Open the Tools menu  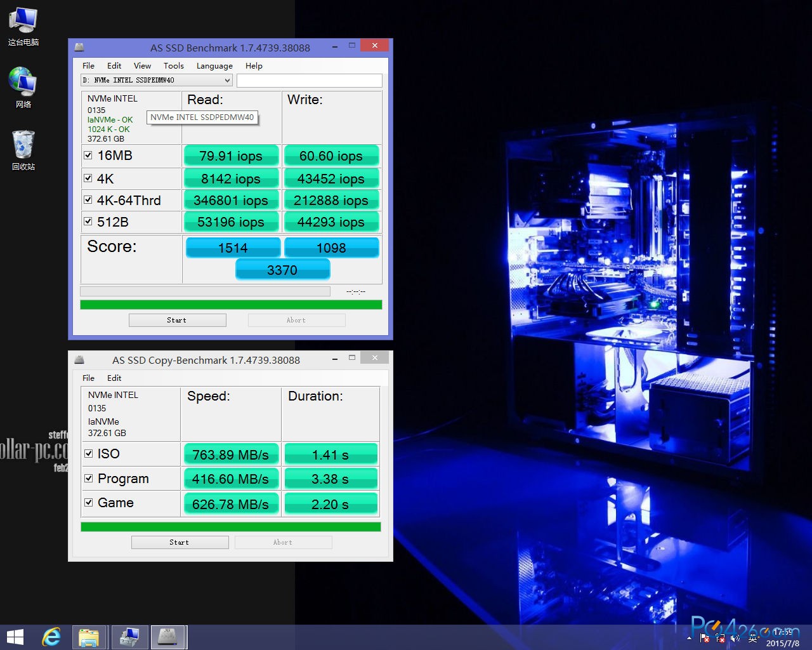(x=173, y=65)
